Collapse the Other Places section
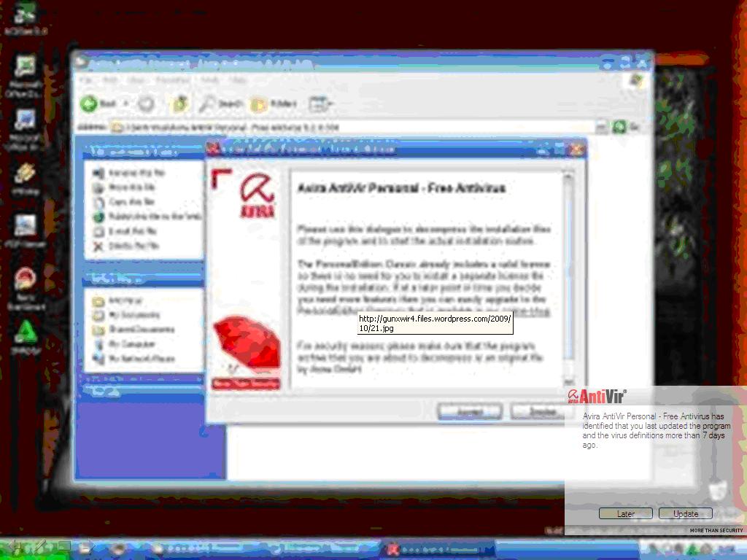Screen dimensions: 747x560 click(x=144, y=279)
